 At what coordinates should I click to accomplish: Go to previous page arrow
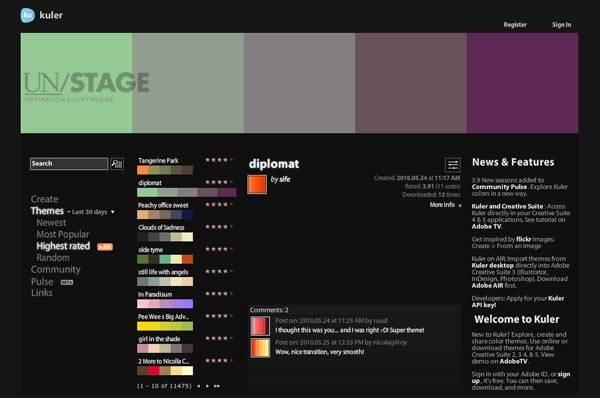(198, 386)
